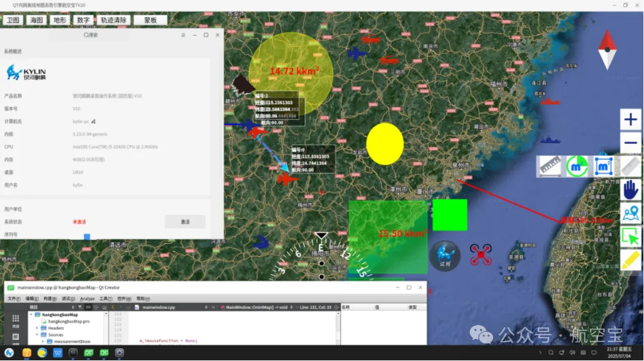The width and height of the screenshot is (644, 361).
Task: Click the edit pencil beside kylin-pc name
Action: pos(94,121)
